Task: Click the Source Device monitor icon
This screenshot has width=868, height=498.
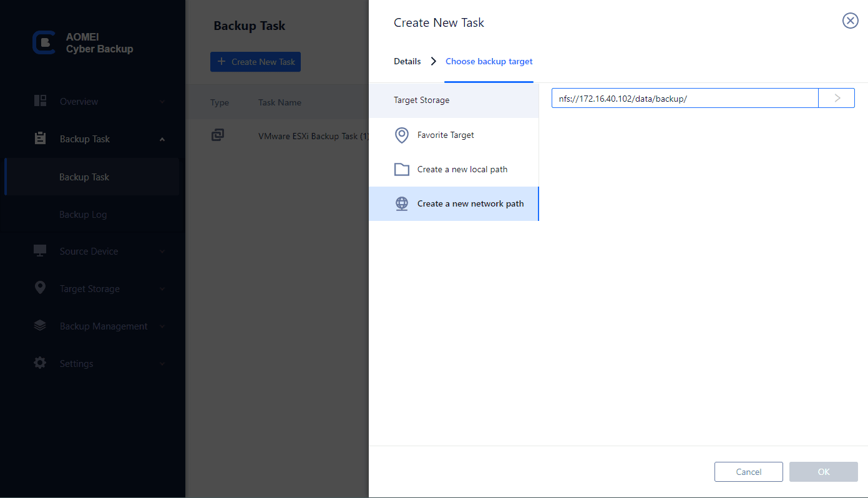Action: 41,251
